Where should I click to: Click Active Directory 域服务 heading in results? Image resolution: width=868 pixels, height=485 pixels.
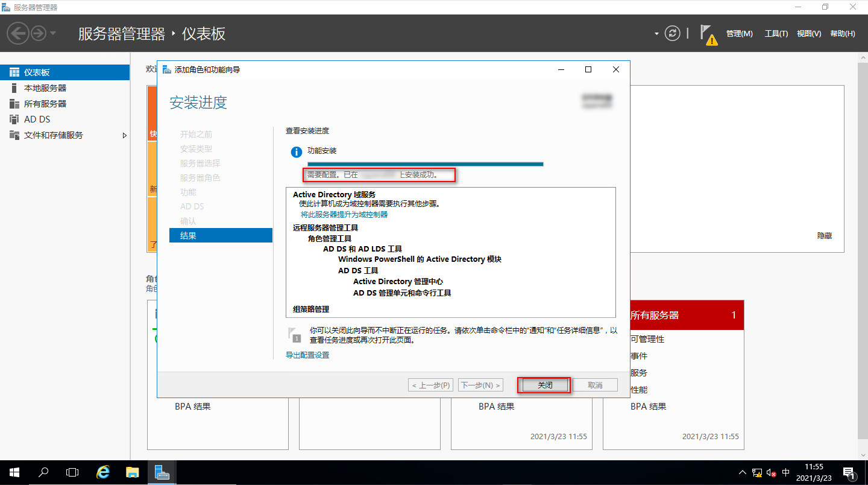tap(334, 194)
